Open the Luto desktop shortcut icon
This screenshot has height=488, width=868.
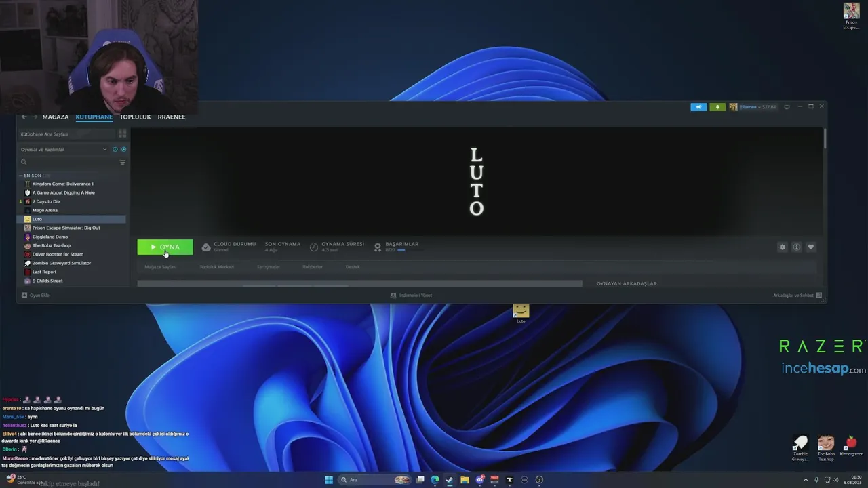[521, 312]
